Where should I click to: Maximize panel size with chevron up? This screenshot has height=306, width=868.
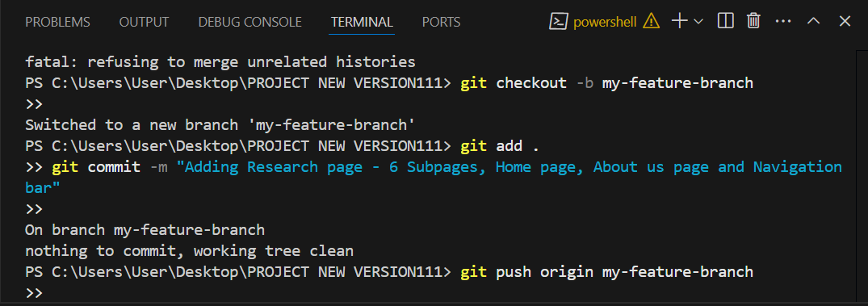click(813, 22)
